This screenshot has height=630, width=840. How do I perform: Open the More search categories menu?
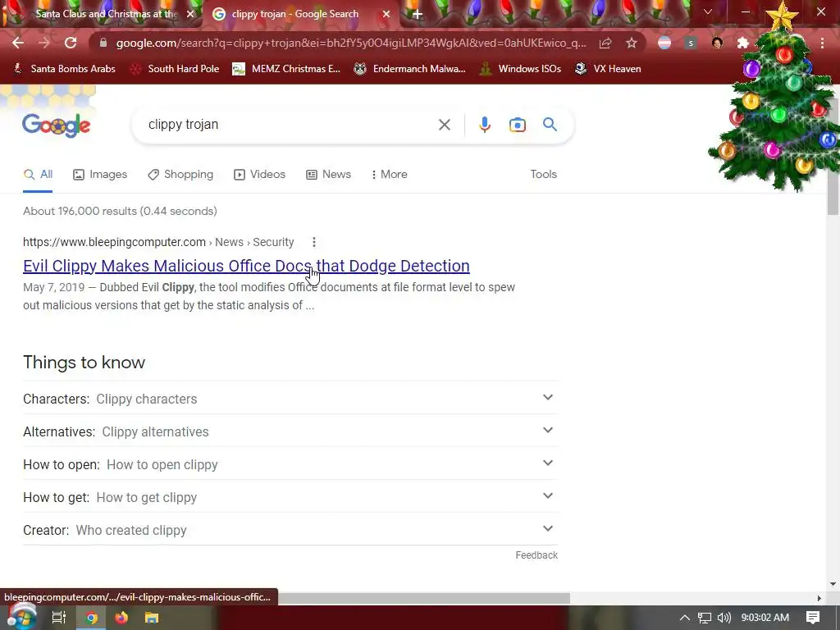point(389,175)
